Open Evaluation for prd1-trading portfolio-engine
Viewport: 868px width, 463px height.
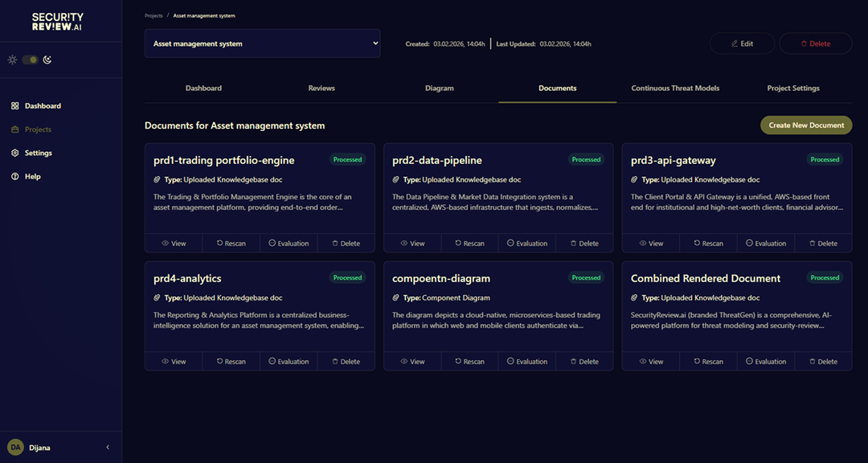point(289,243)
